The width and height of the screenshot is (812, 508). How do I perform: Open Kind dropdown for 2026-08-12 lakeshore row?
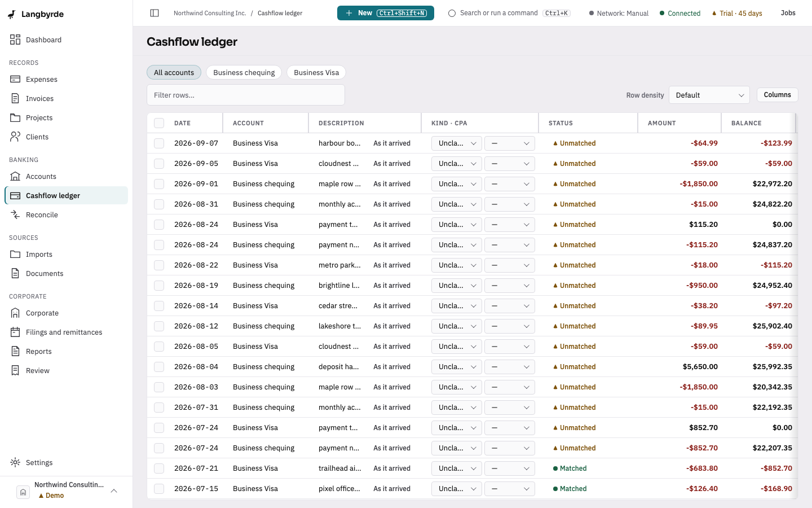click(457, 326)
